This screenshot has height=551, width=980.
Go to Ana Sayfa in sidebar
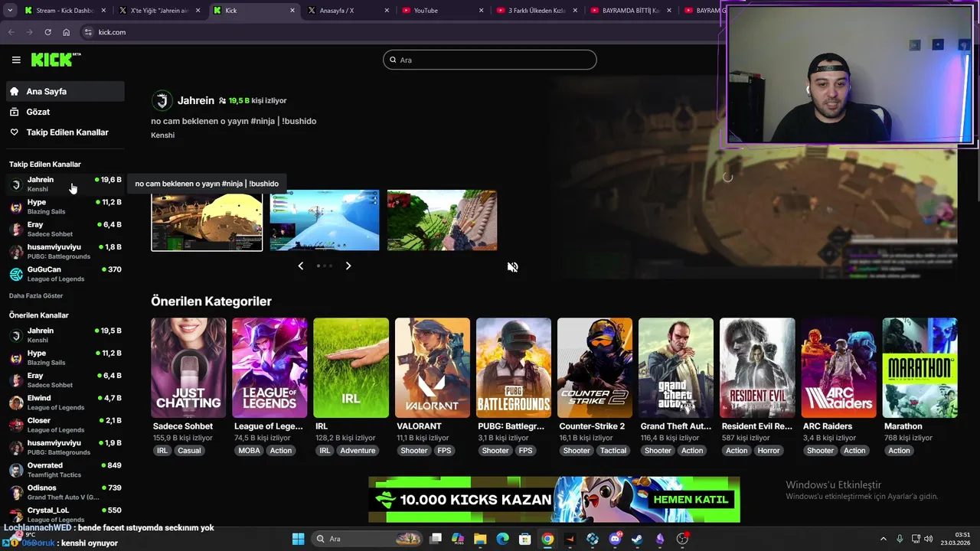(x=65, y=91)
